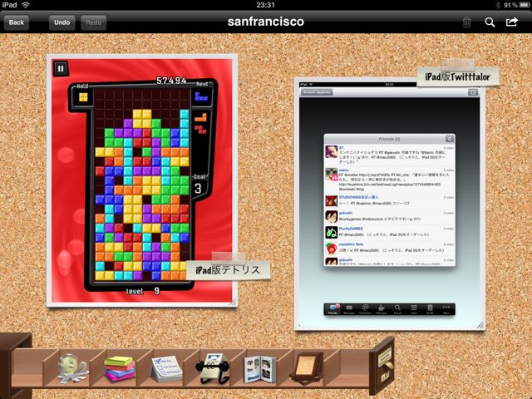Tap the RuckyGAMES tweet row in the photo

[x=390, y=233]
